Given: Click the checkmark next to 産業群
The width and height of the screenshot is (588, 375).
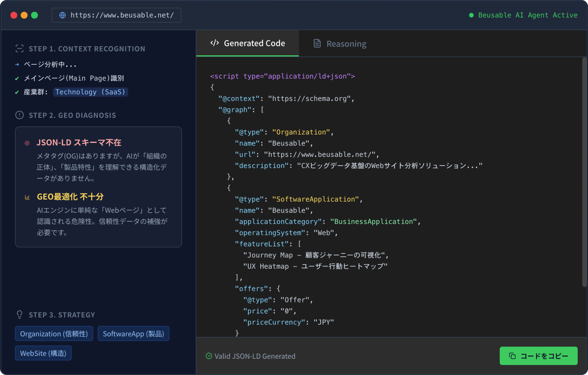Looking at the screenshot, I should 17,92.
